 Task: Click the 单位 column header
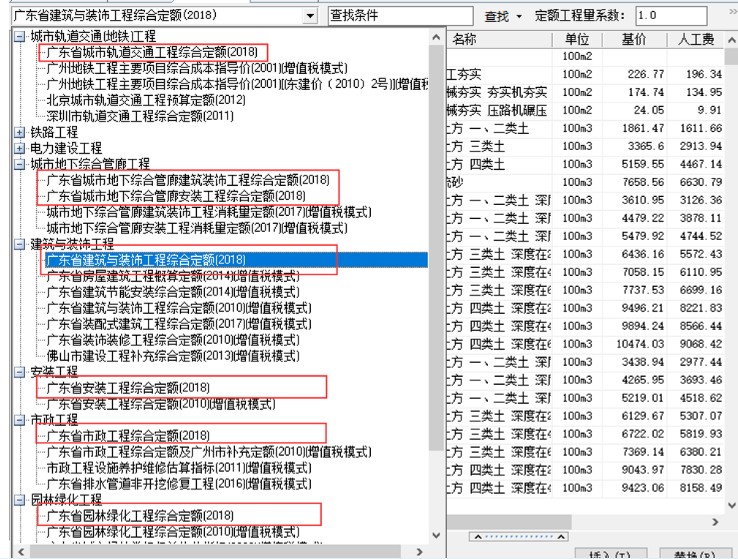click(577, 39)
